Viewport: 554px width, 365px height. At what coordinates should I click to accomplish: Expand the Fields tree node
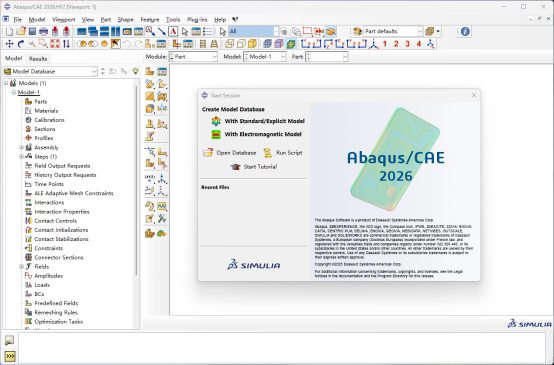[22, 267]
